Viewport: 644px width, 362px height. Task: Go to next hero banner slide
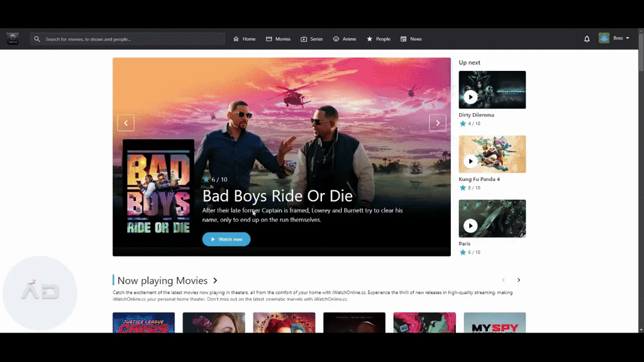437,123
